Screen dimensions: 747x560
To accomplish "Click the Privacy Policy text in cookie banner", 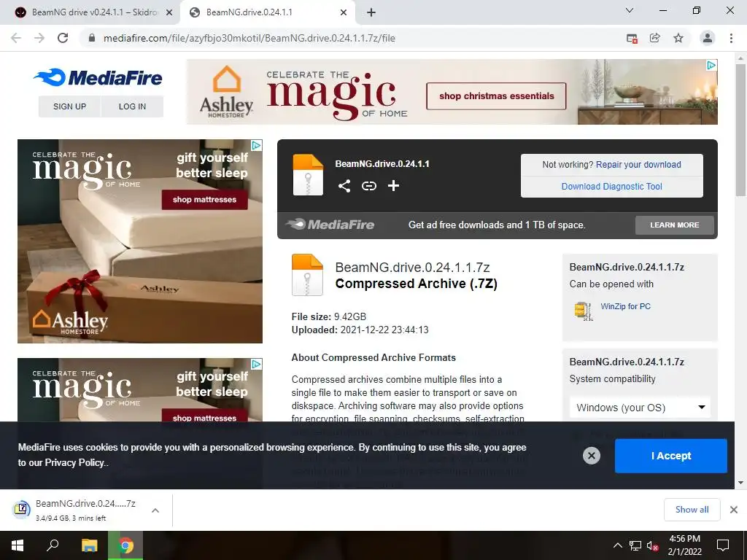I will click(75, 462).
